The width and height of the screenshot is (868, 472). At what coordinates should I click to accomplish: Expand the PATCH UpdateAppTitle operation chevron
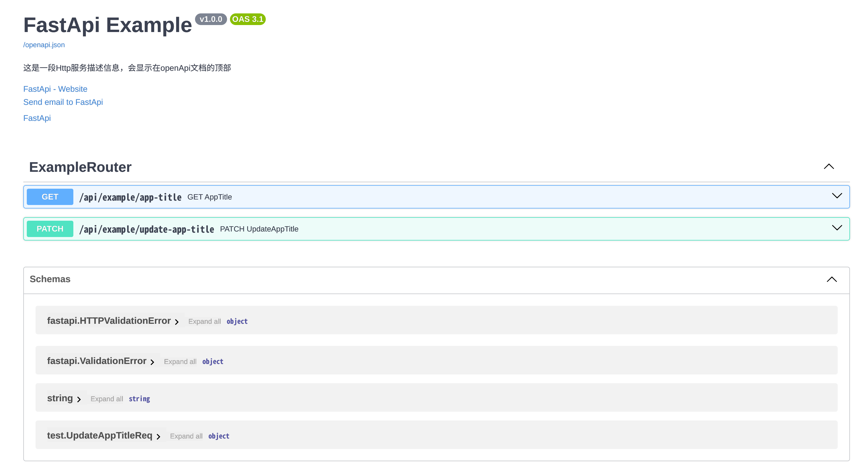point(837,228)
